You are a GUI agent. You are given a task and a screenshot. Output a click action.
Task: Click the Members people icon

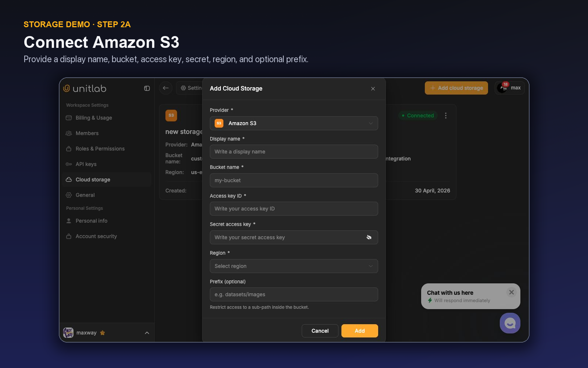click(x=69, y=133)
